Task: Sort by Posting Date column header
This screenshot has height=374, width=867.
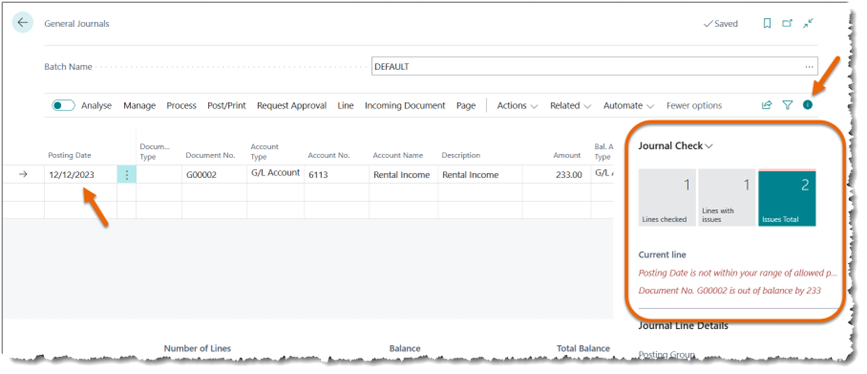Action: point(70,155)
